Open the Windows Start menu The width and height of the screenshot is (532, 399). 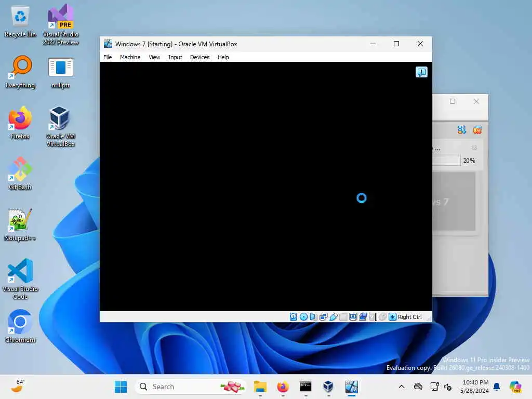(x=121, y=387)
